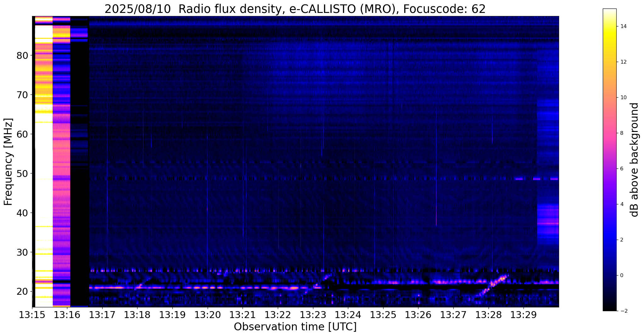Click the 13:24 time tick label
Screen dimensions: 644x336
348,314
